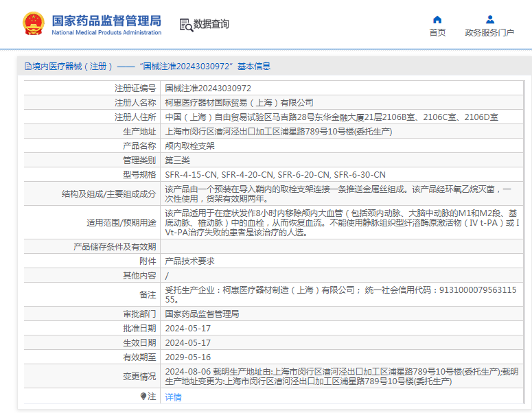Click 结构及组成/主要组成成分 label
This screenshot has height=413, width=532.
[108, 194]
